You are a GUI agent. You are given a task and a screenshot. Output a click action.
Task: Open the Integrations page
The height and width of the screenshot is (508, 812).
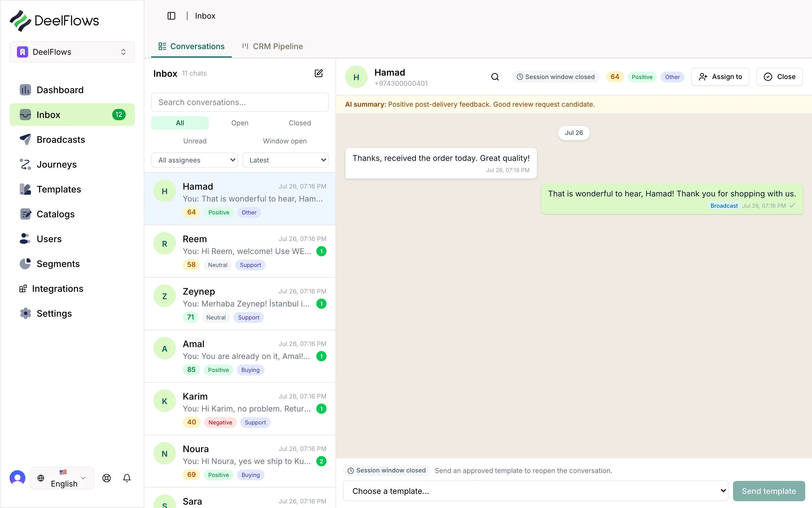(72, 289)
